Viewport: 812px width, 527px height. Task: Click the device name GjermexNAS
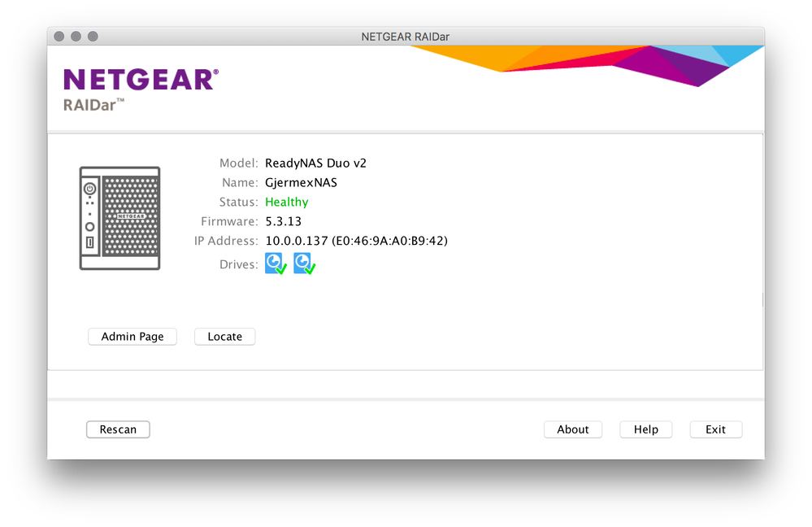click(x=301, y=182)
